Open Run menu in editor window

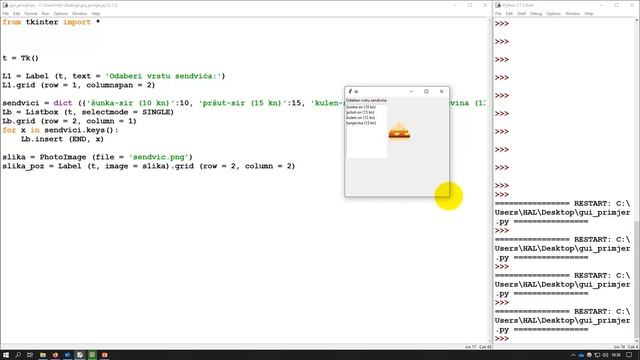pos(45,13)
